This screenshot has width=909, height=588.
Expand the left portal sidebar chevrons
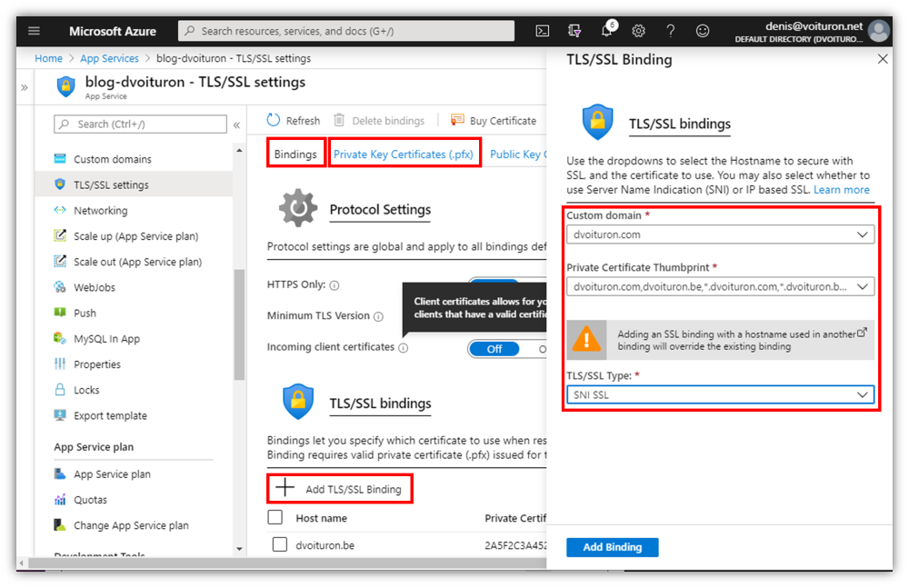[x=25, y=87]
